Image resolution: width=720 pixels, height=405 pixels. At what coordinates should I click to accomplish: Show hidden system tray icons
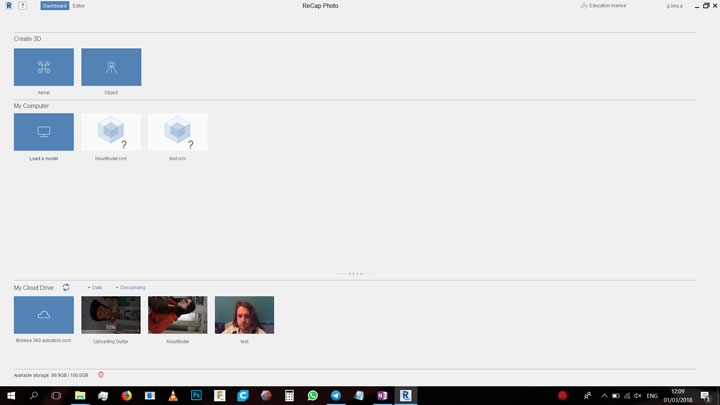(x=604, y=396)
